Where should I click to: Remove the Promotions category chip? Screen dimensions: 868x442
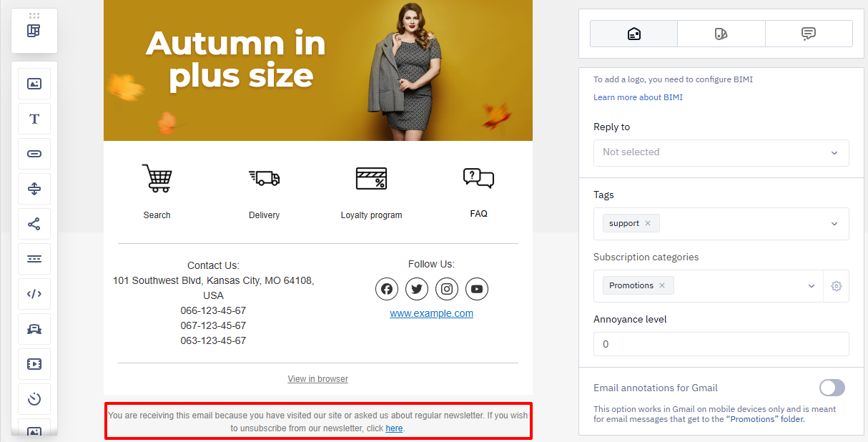[x=662, y=285]
